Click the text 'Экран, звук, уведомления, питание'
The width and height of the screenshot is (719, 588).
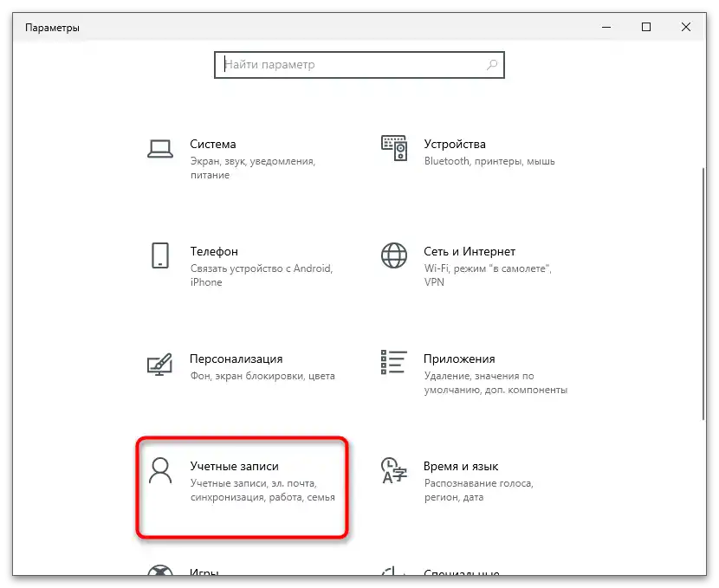point(253,168)
